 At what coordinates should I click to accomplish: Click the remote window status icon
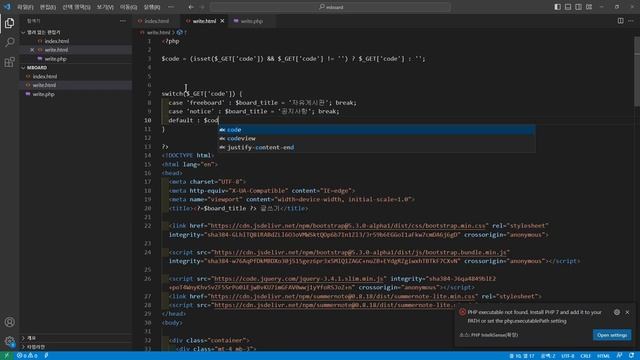[7, 356]
